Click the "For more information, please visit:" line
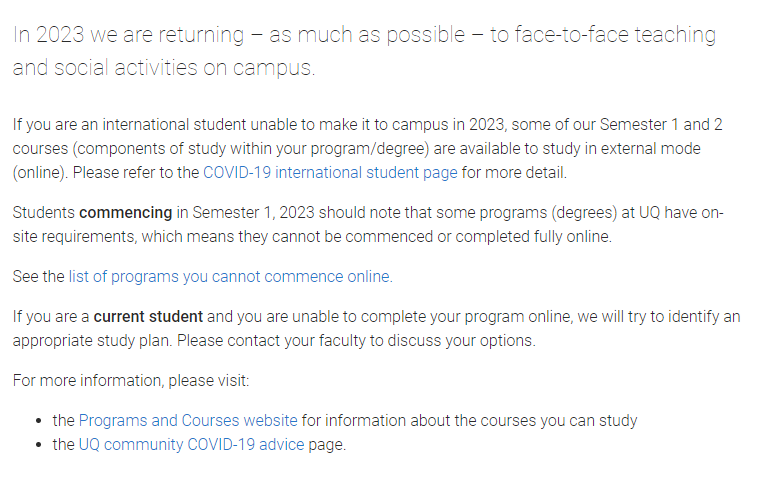 (x=130, y=380)
